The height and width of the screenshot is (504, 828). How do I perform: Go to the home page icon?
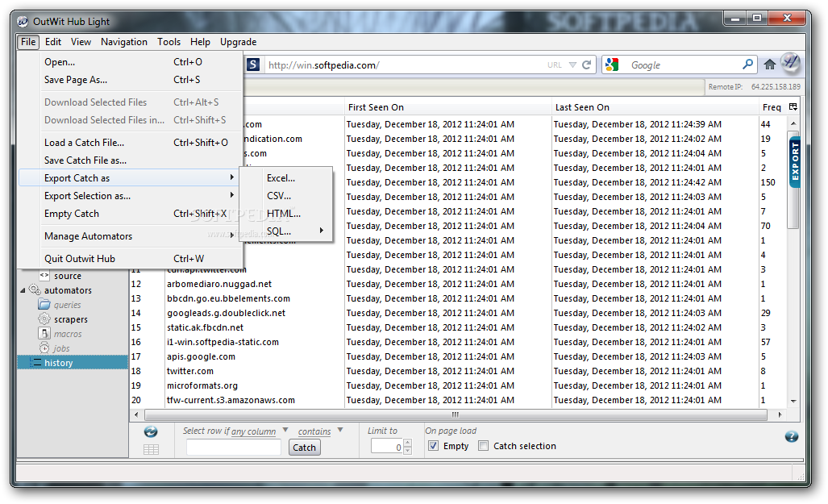(x=770, y=65)
